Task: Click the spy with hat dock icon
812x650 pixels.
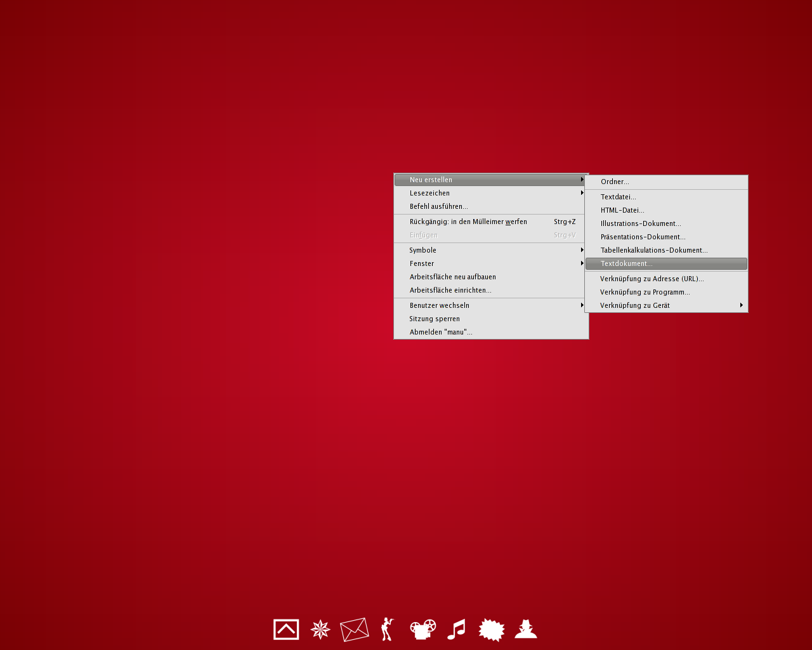Action: point(526,629)
